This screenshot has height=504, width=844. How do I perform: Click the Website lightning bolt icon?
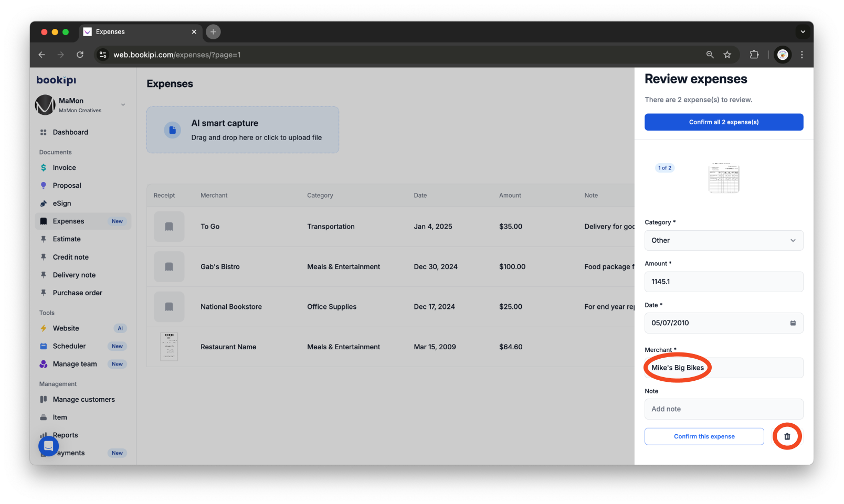pyautogui.click(x=44, y=328)
